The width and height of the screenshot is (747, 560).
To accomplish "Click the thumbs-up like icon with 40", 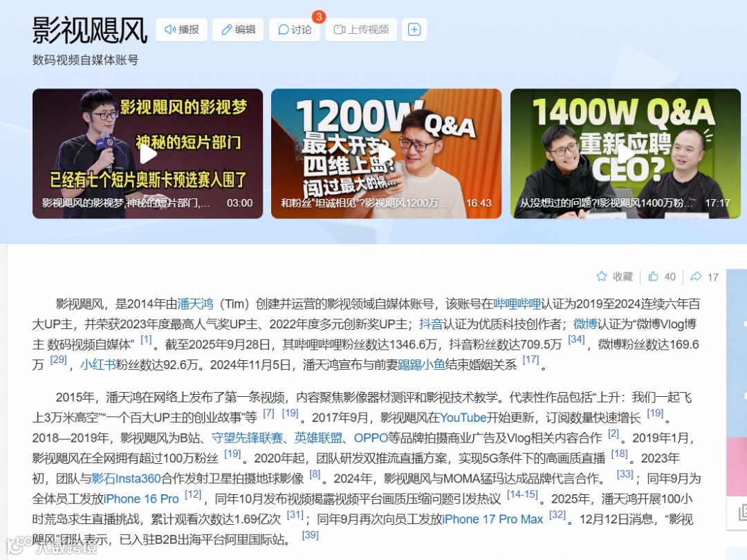I will [x=662, y=277].
